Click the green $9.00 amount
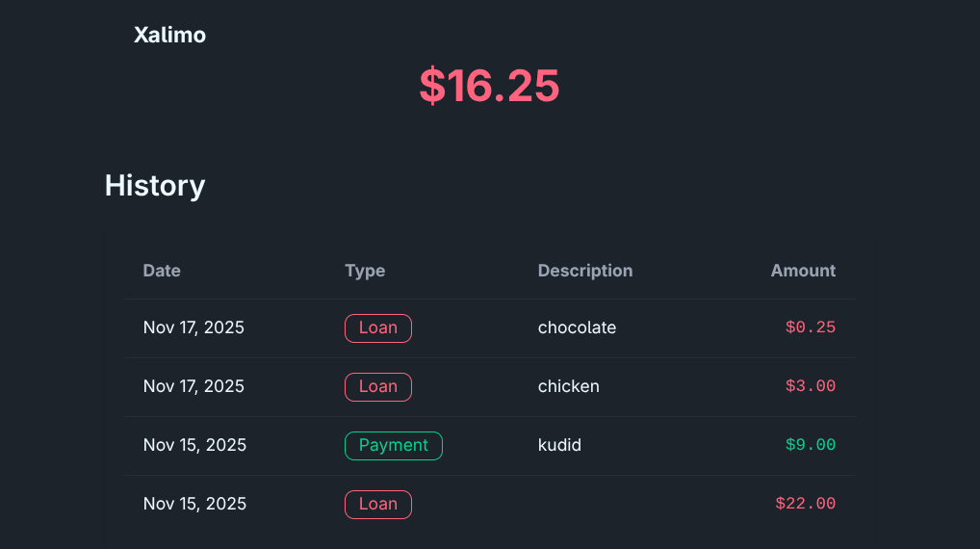The width and height of the screenshot is (980, 549). (x=811, y=445)
